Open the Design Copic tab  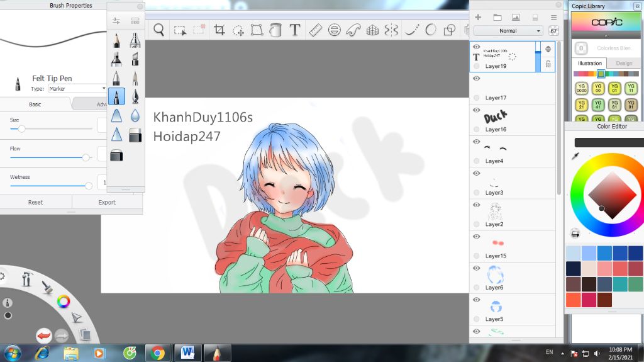(624, 64)
